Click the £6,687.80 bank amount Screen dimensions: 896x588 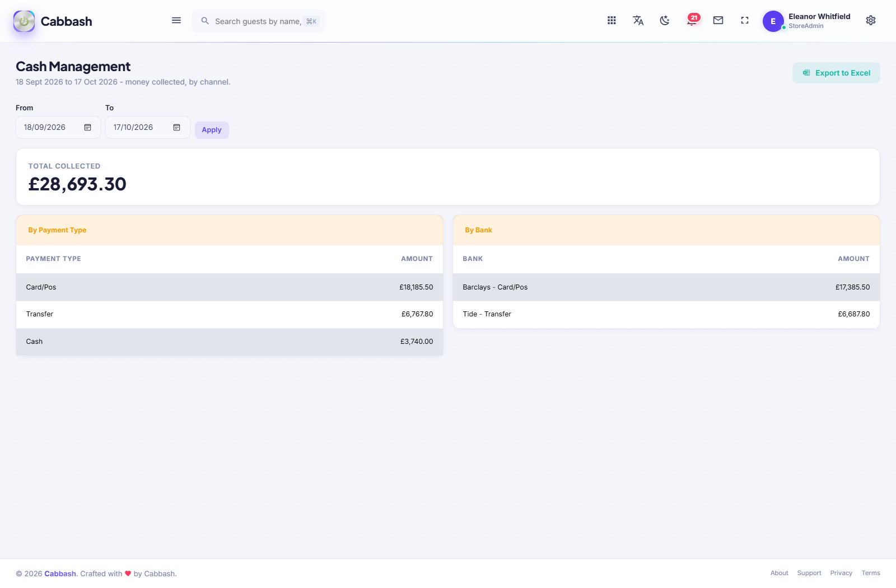point(853,314)
